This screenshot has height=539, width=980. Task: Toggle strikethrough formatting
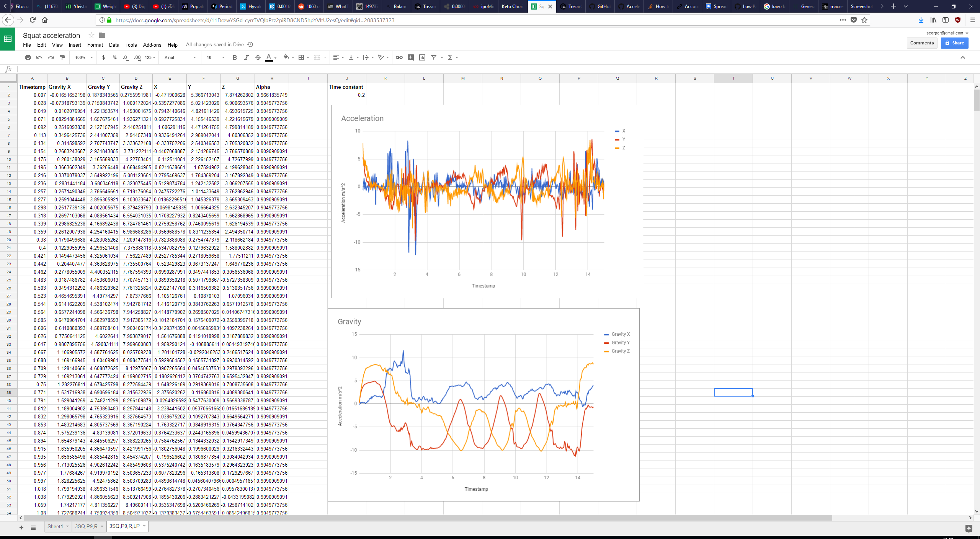pos(258,57)
